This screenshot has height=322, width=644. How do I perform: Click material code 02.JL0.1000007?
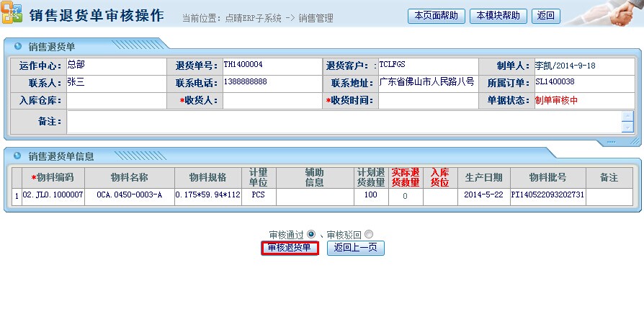(x=53, y=194)
